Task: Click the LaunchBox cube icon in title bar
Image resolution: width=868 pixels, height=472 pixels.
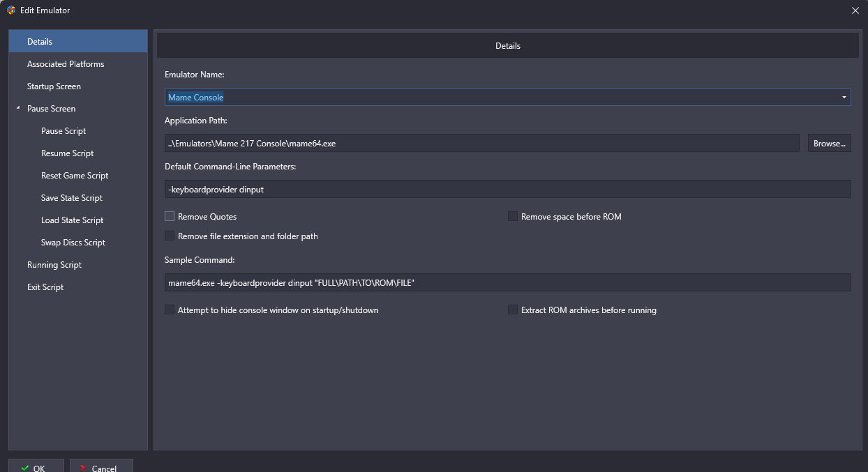Action: pos(10,10)
